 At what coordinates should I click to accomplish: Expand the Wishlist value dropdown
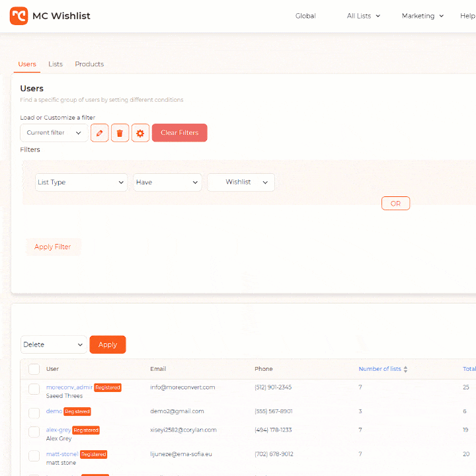[x=241, y=182]
